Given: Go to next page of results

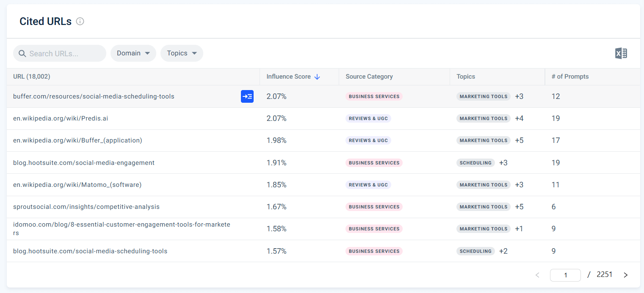Looking at the screenshot, I should click(x=625, y=275).
